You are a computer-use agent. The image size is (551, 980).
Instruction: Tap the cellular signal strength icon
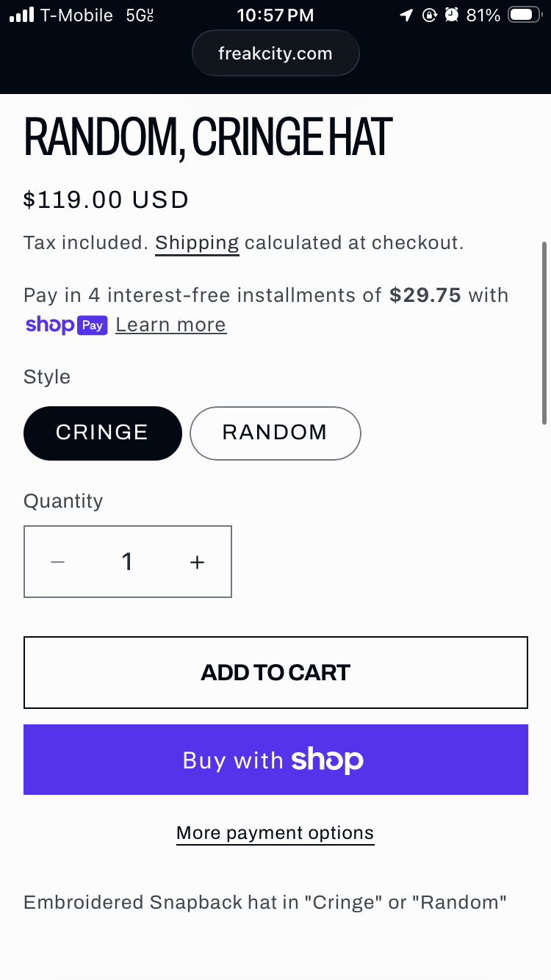click(x=21, y=15)
